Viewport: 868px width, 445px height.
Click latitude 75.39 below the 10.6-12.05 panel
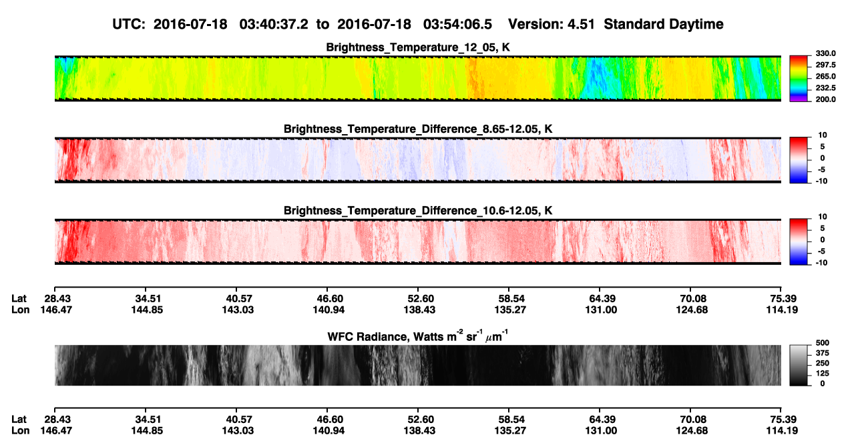point(783,298)
